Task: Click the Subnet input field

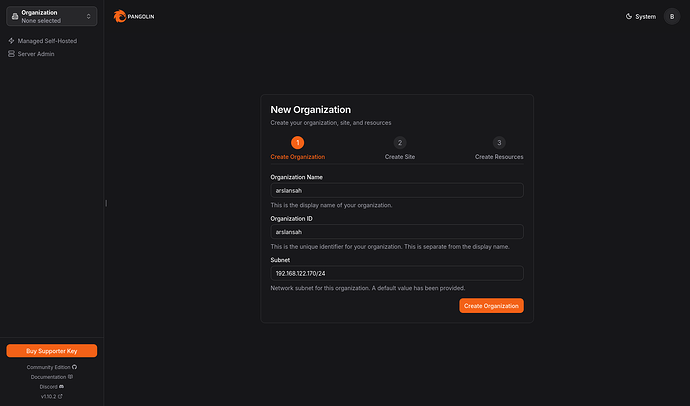Action: [x=397, y=273]
